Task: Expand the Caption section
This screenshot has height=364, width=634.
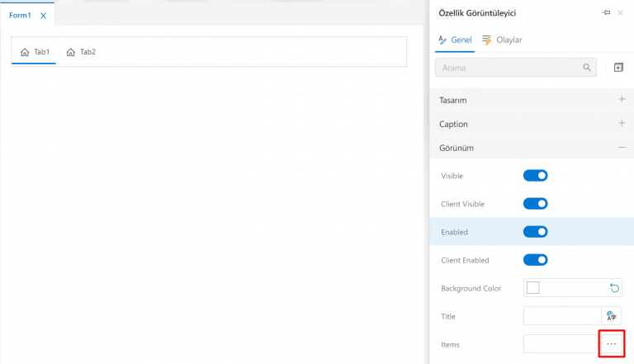Action: [x=622, y=124]
